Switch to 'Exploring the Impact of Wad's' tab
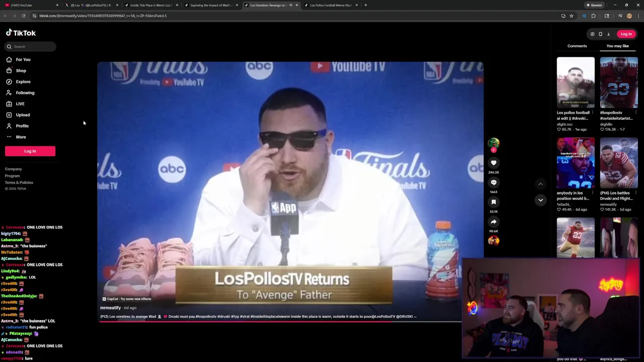644x362 pixels. click(210, 5)
